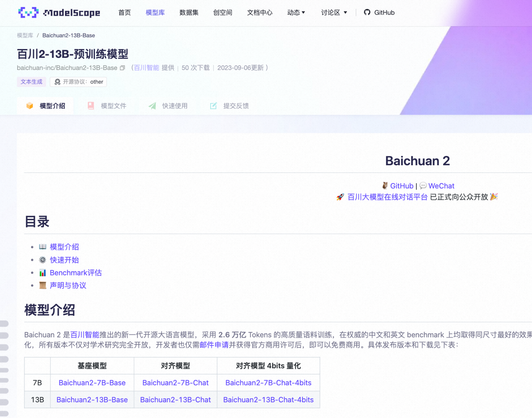Image resolution: width=532 pixels, height=418 pixels.
Task: Open the WeChat link
Action: (441, 186)
